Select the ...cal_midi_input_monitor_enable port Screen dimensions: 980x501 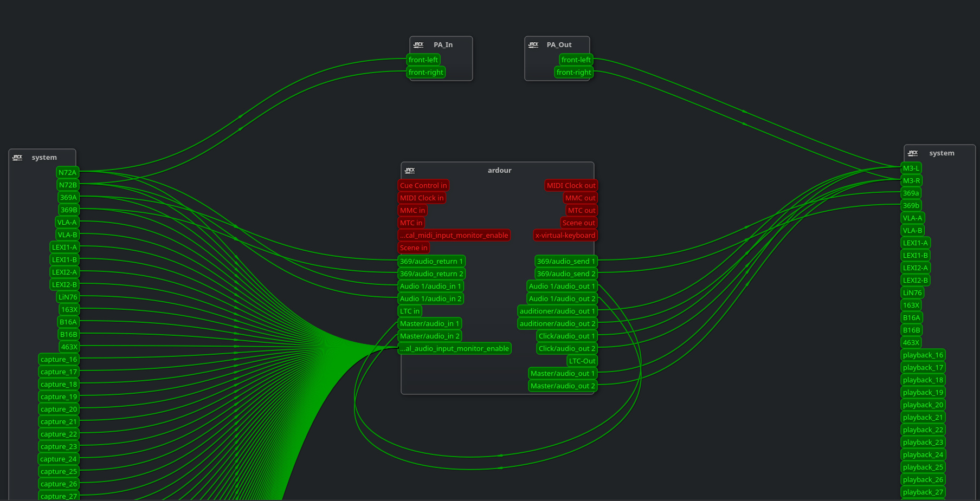(x=454, y=236)
